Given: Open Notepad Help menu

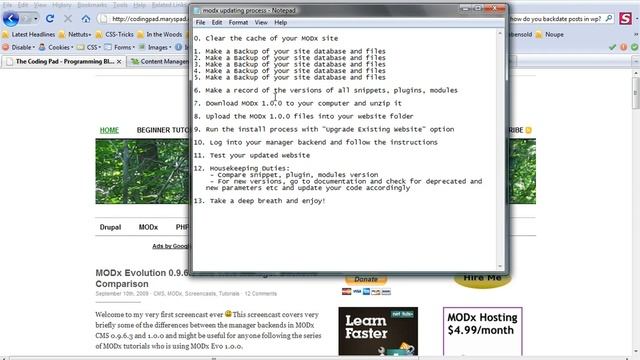Looking at the screenshot, I should [x=280, y=22].
